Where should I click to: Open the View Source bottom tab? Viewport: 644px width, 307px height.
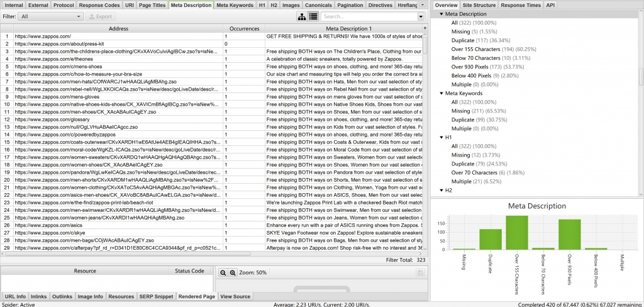[235, 296]
